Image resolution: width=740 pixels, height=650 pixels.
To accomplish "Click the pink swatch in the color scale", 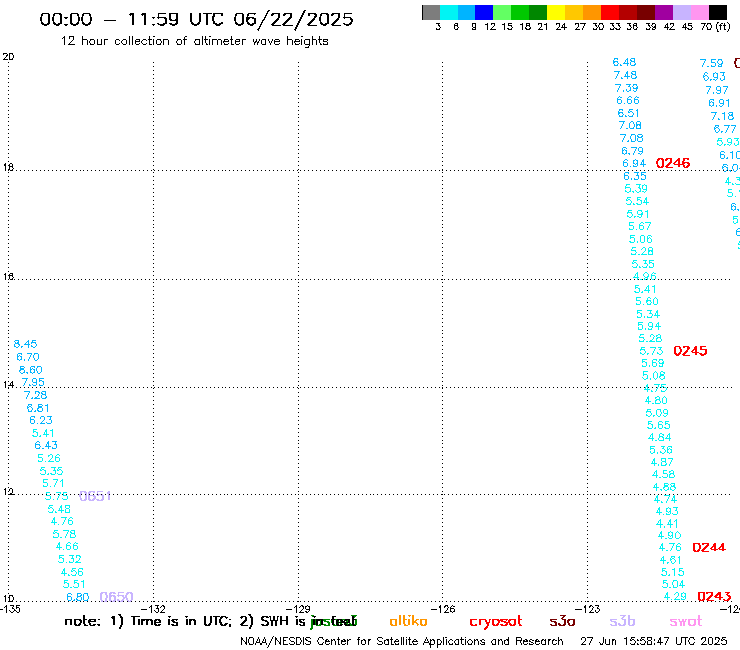I will (700, 12).
